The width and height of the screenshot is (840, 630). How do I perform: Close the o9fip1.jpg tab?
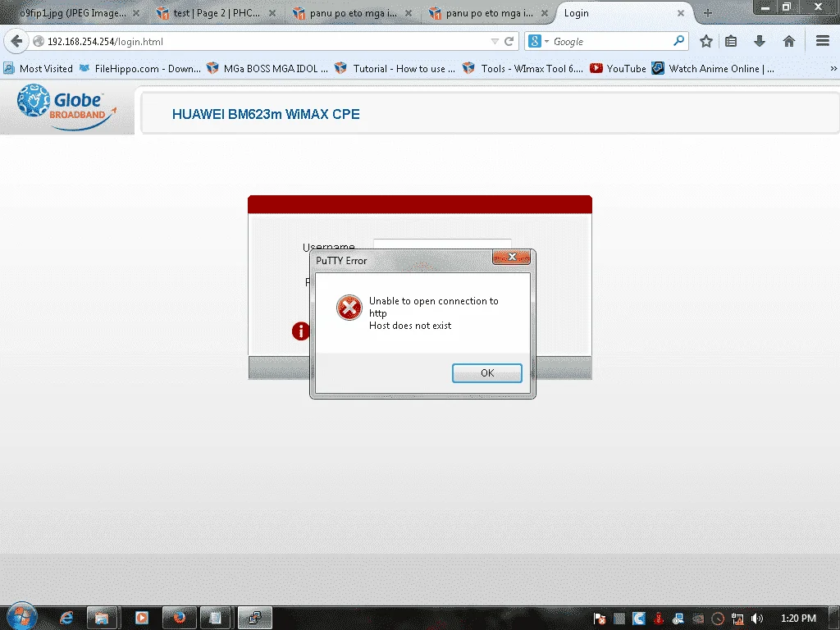point(136,13)
